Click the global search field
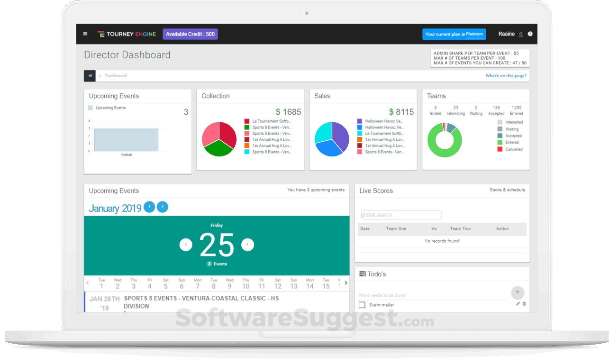This screenshot has height=364, width=609. [401, 215]
